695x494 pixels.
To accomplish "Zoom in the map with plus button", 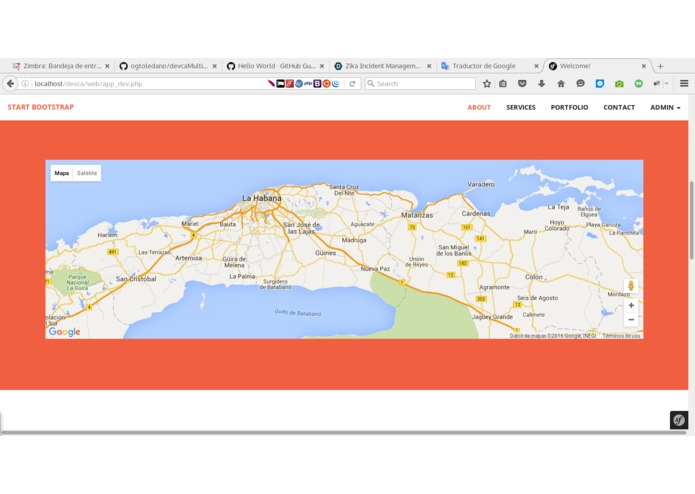I will [x=631, y=305].
